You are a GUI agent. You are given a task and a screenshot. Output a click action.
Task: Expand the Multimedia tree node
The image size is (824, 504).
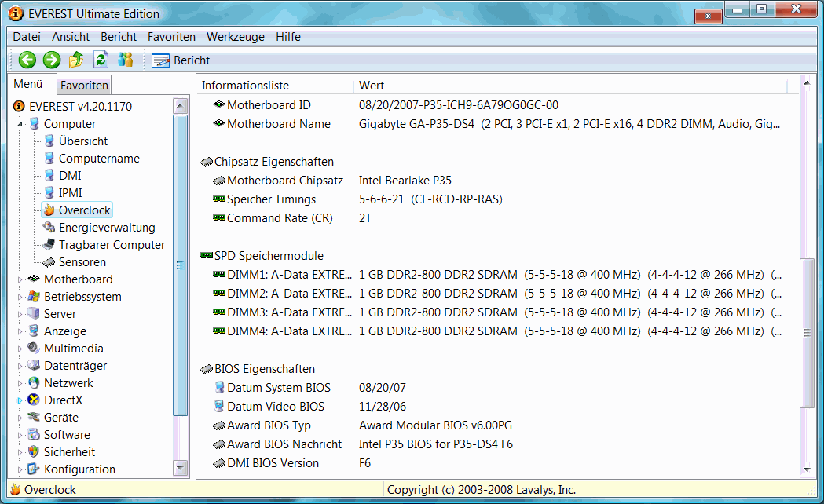[x=20, y=349]
